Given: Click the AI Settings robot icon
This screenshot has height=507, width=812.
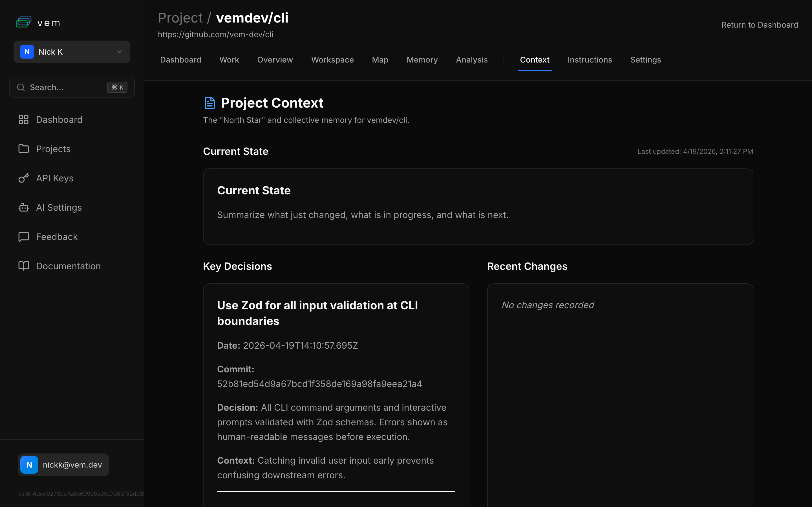Looking at the screenshot, I should (x=23, y=208).
